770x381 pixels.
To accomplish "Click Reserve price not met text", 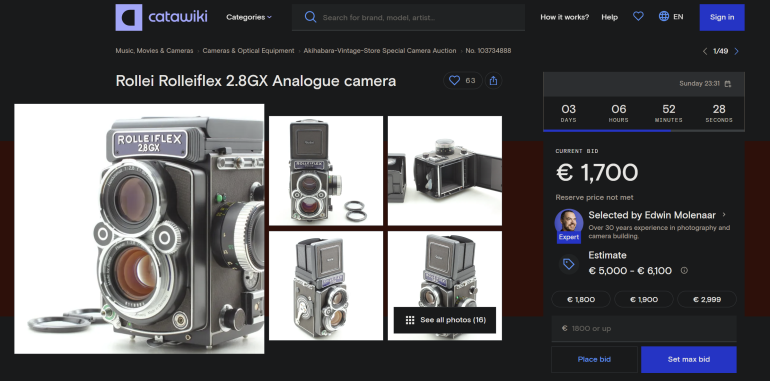I will pyautogui.click(x=594, y=197).
